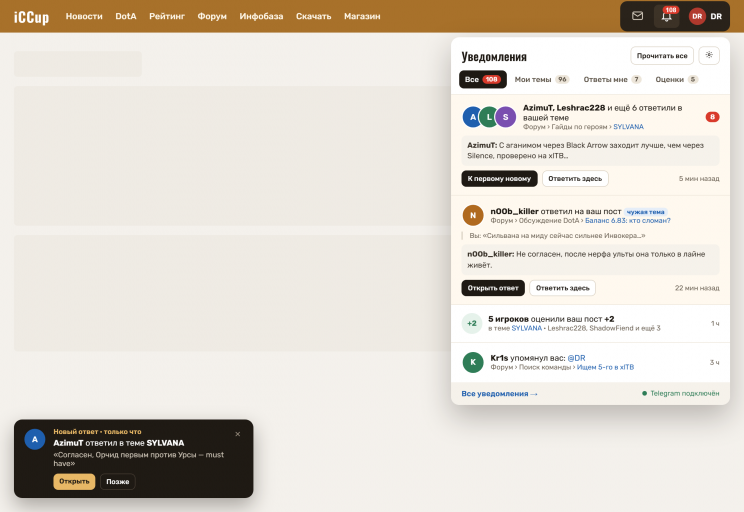Click the green L avatar in group
744x512 pixels.
click(x=489, y=117)
